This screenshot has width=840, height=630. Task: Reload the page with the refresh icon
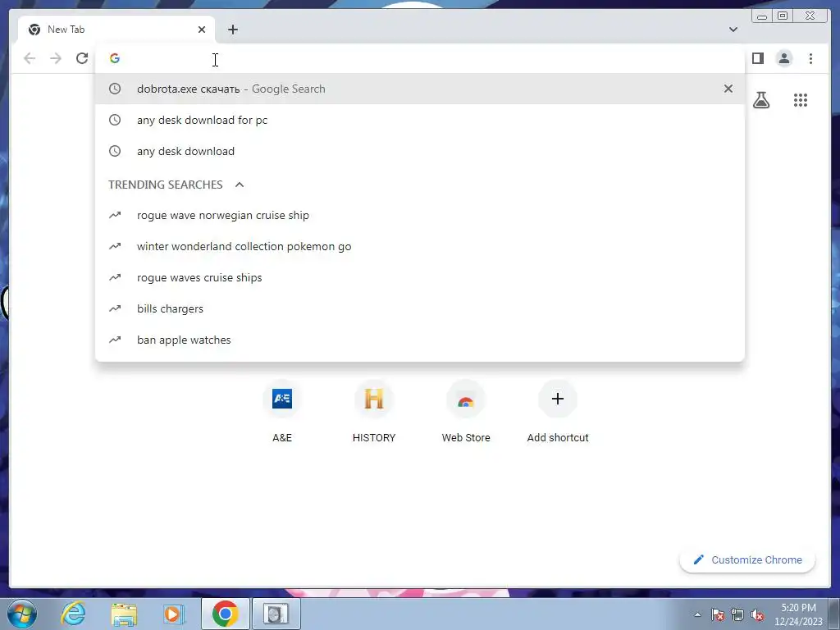[x=82, y=58]
